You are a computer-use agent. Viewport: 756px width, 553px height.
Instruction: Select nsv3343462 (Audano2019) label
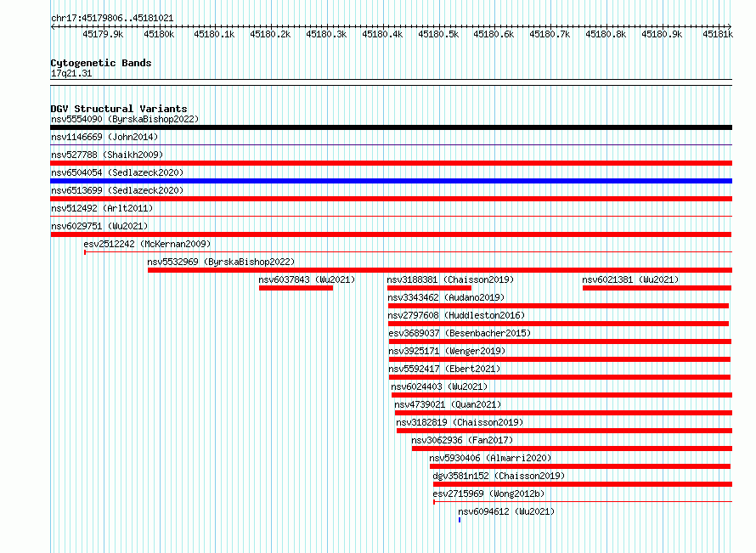pyautogui.click(x=446, y=297)
